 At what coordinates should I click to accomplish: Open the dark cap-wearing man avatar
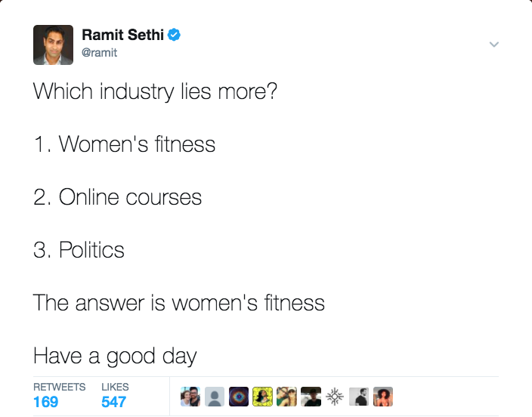(311, 397)
